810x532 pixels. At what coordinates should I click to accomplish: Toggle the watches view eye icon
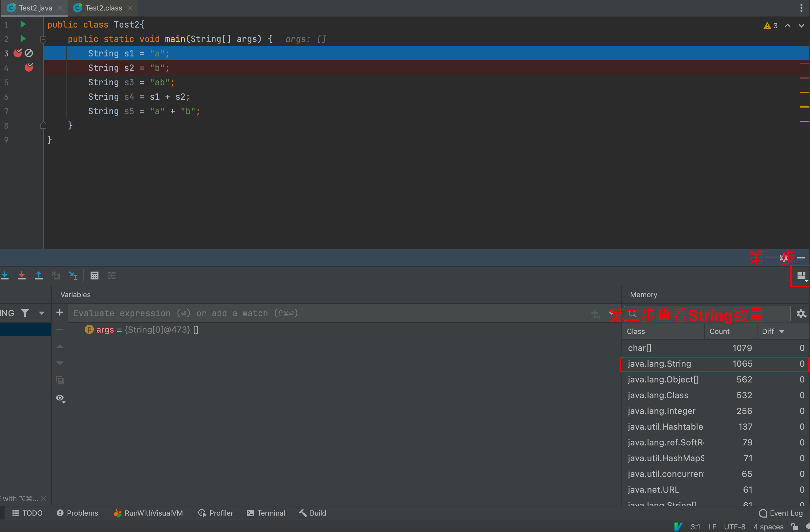60,398
